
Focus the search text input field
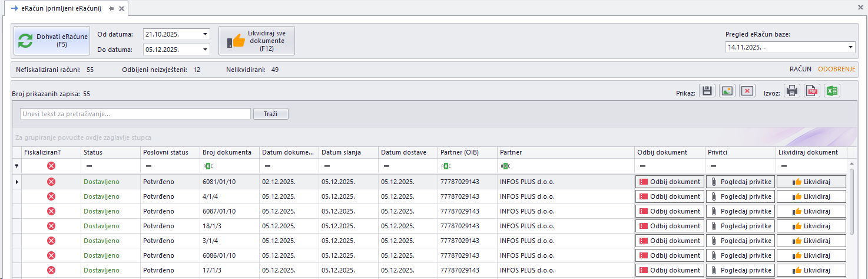pyautogui.click(x=135, y=114)
